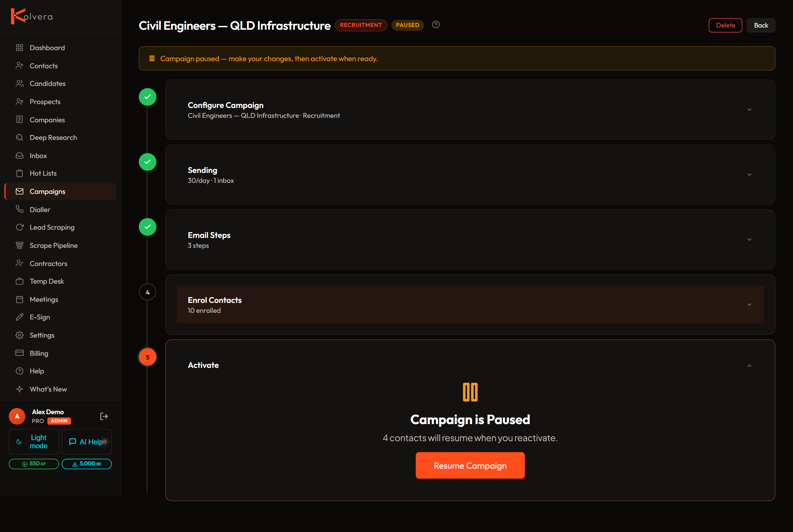793x532 pixels.
Task: Click the 5,000 sc pill
Action: pos(87,464)
